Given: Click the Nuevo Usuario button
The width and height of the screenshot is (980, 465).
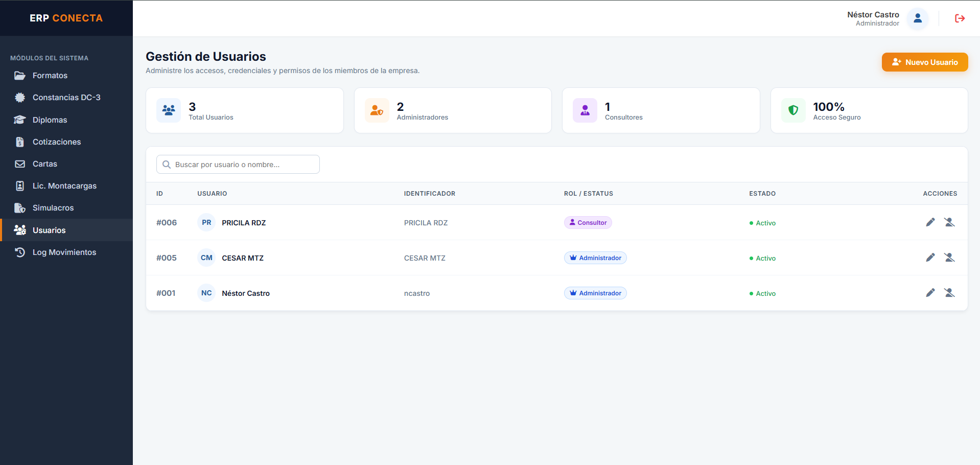Looking at the screenshot, I should tap(925, 62).
